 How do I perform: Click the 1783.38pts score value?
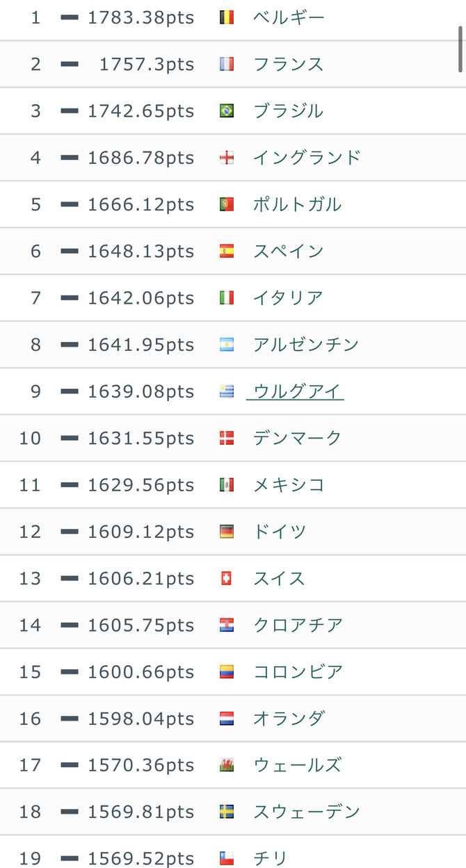pos(139,16)
